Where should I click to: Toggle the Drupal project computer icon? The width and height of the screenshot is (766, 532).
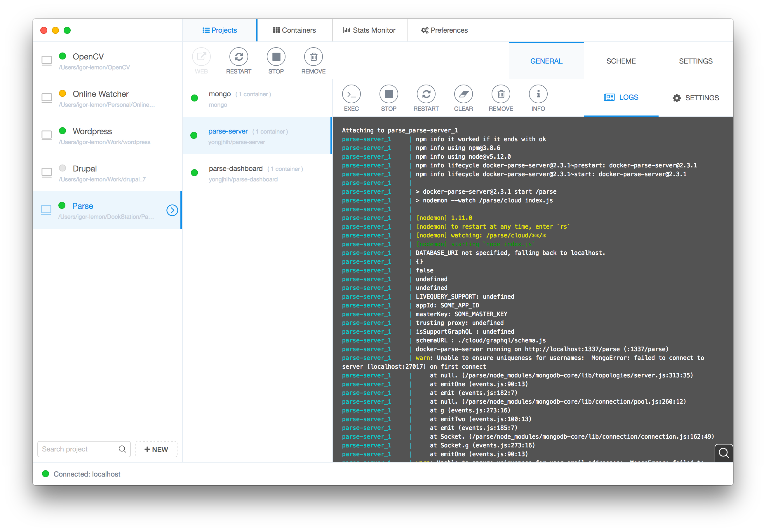pyautogui.click(x=47, y=173)
